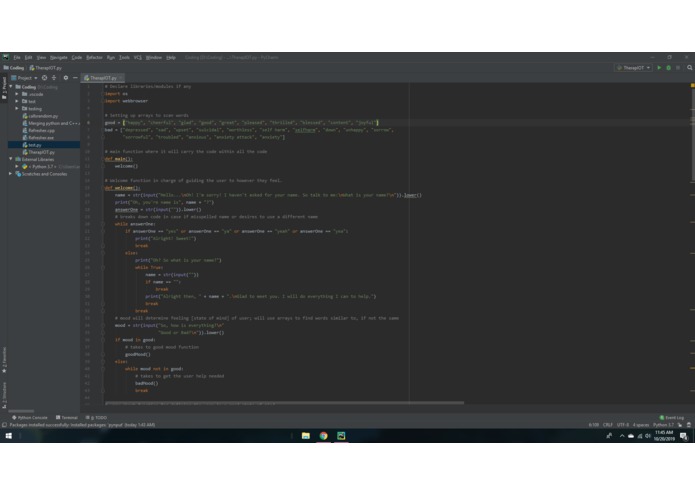Run the TherapIOT configuration with green play button
The height and width of the screenshot is (494, 695).
pos(659,68)
